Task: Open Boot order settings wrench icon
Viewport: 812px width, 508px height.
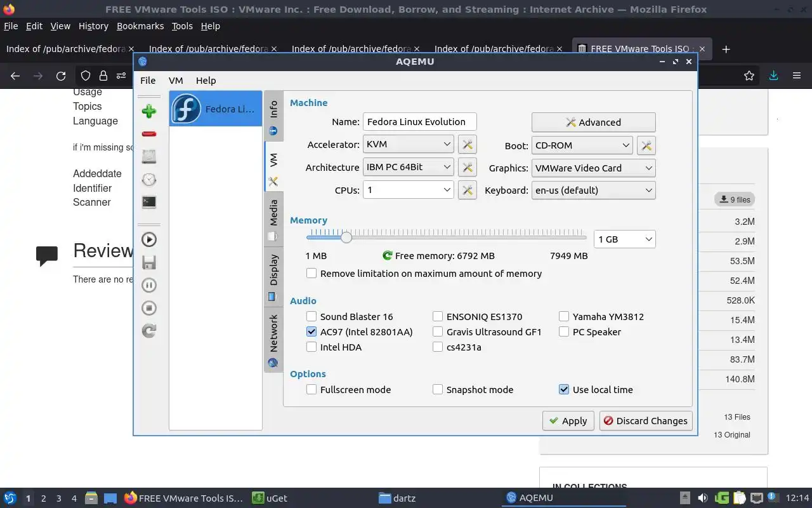Action: 646,145
